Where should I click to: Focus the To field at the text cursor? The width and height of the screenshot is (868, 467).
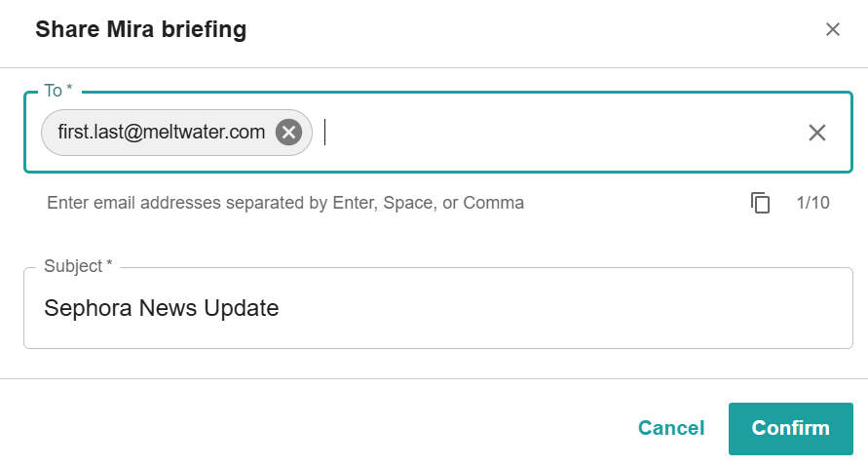[325, 133]
